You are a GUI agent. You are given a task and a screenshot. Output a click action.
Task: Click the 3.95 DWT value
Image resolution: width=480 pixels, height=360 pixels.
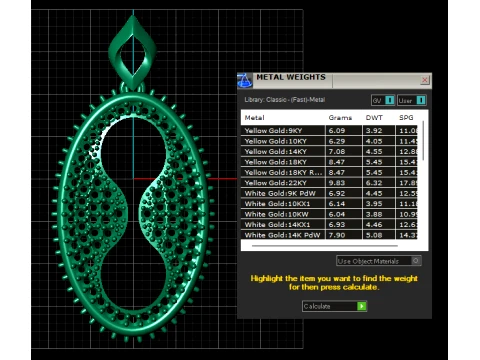point(374,204)
